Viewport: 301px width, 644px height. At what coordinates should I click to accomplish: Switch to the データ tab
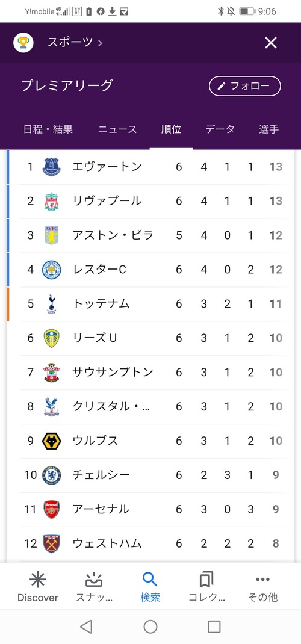click(x=220, y=129)
